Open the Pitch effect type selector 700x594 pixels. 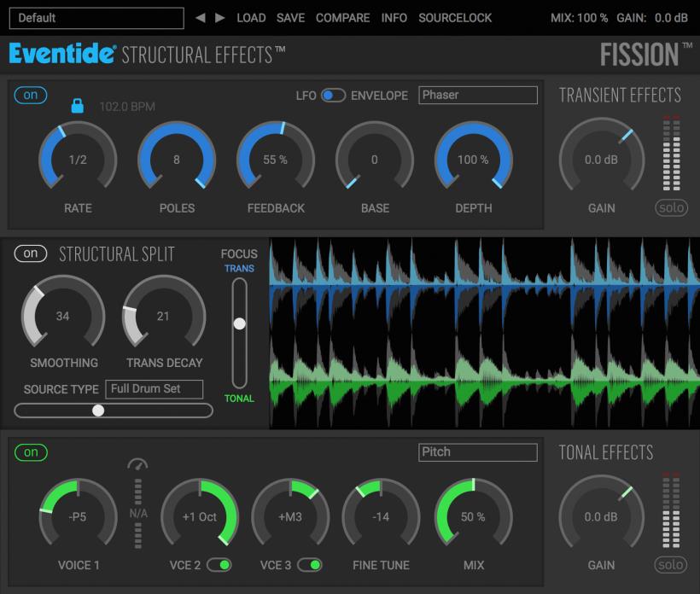477,452
